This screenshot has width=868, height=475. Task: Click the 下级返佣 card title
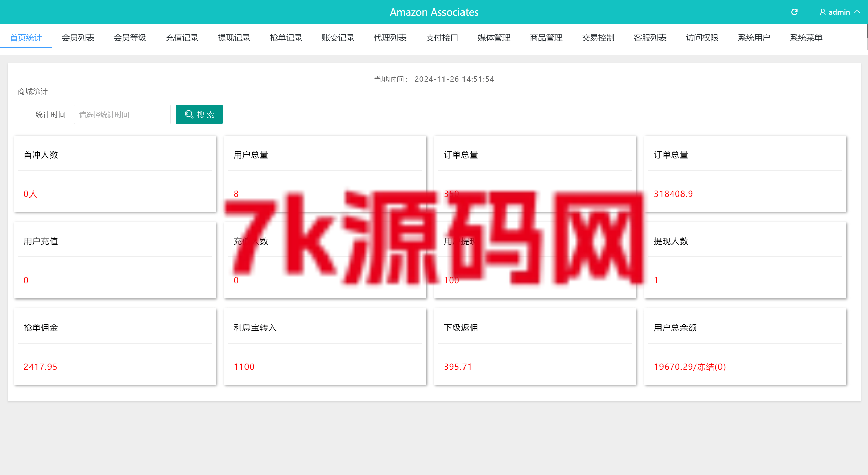(x=461, y=328)
